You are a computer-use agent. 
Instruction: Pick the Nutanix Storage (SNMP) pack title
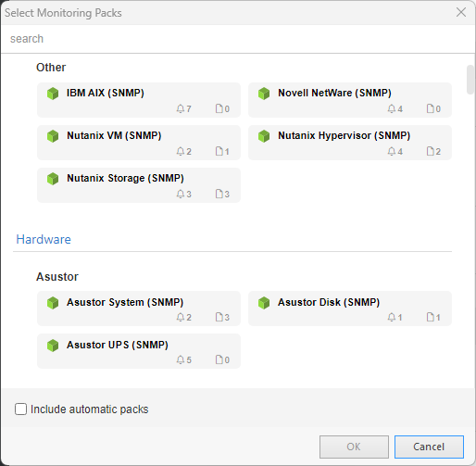click(125, 178)
